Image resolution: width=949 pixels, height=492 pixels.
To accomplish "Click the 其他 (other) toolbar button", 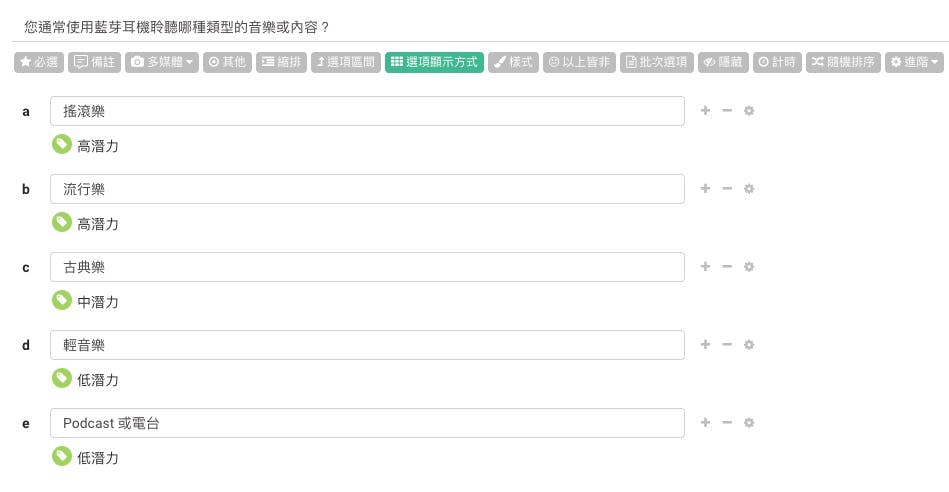I will point(226,62).
